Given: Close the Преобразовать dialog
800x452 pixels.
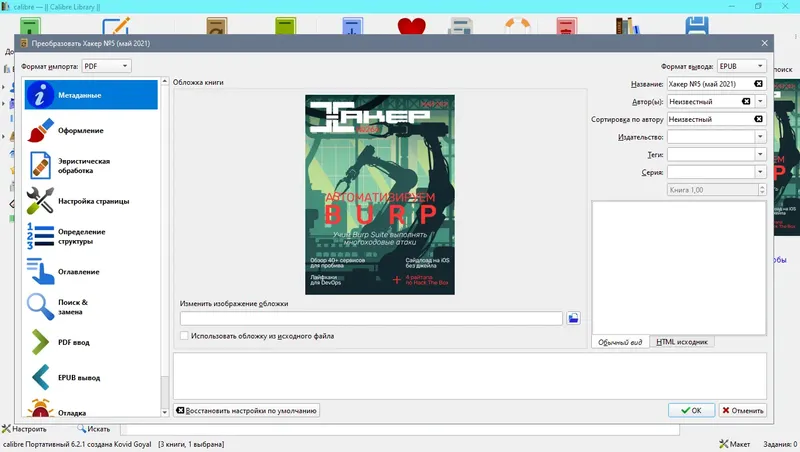Looking at the screenshot, I should (x=764, y=43).
